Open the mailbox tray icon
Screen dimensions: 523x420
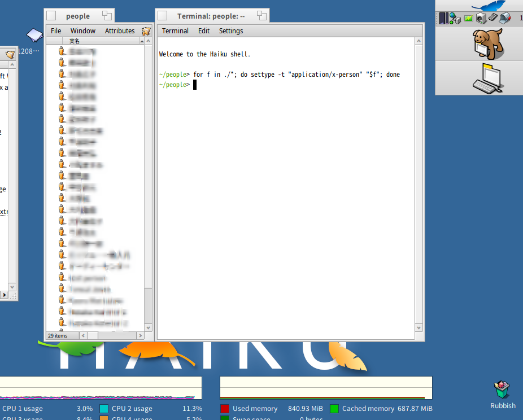point(504,19)
